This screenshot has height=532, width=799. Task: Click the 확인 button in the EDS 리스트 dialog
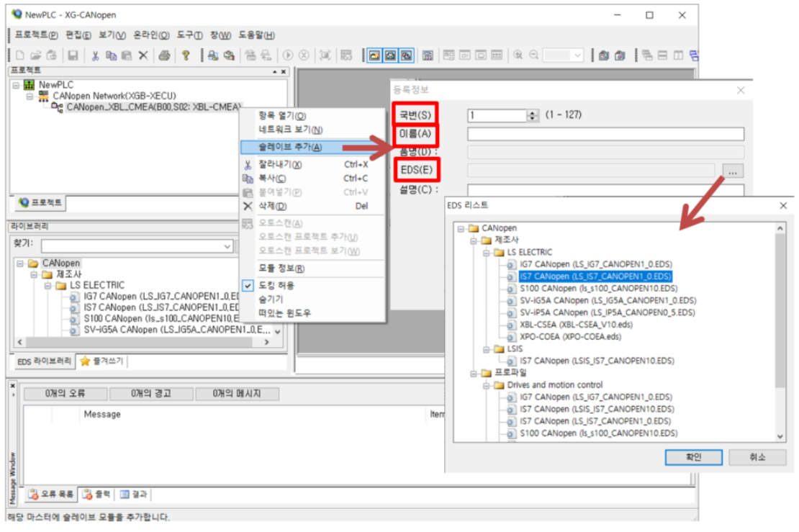(x=693, y=457)
